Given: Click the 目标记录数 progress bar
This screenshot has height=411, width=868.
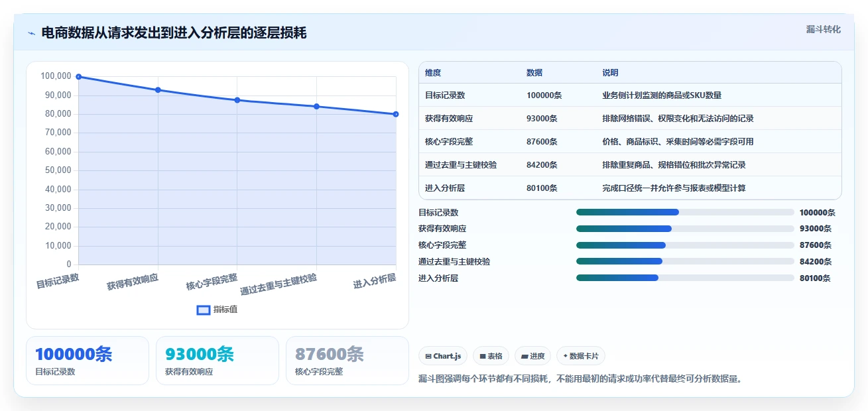Looking at the screenshot, I should 685,212.
